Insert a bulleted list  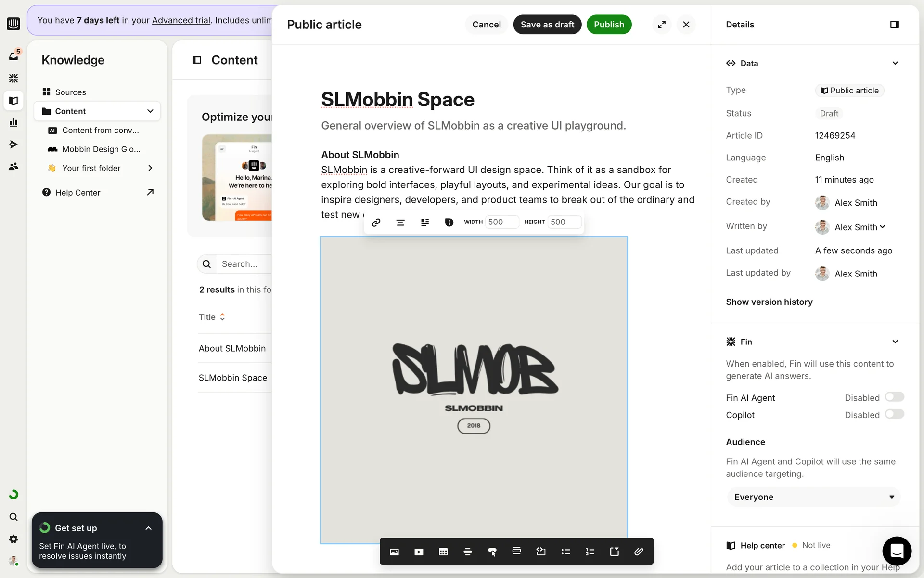(565, 552)
